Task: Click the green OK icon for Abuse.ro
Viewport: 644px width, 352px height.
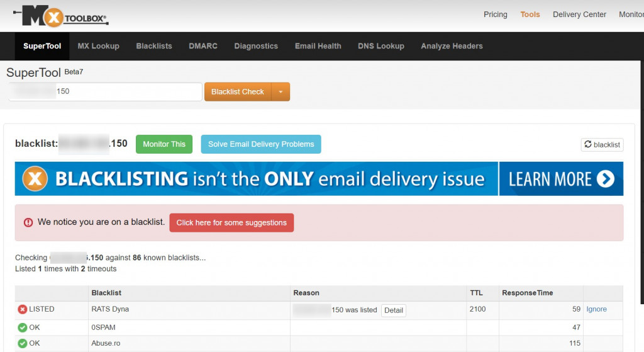Action: tap(23, 343)
